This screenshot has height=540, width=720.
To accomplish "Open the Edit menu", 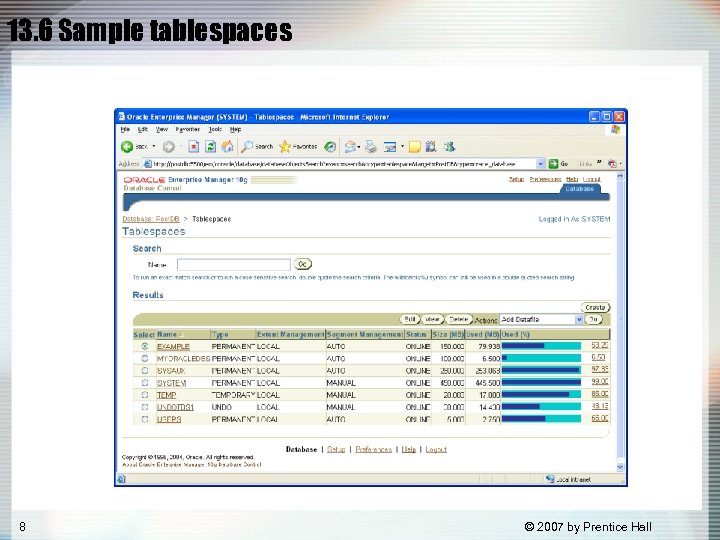I will coord(142,129).
